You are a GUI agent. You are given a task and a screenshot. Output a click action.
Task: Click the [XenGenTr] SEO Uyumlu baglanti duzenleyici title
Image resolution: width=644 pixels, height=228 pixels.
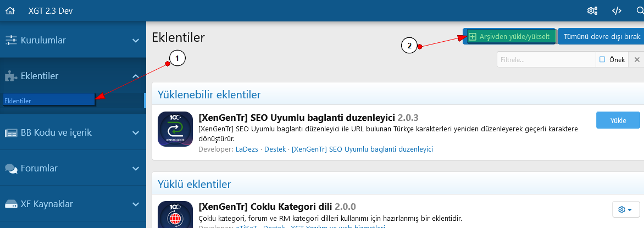point(297,118)
